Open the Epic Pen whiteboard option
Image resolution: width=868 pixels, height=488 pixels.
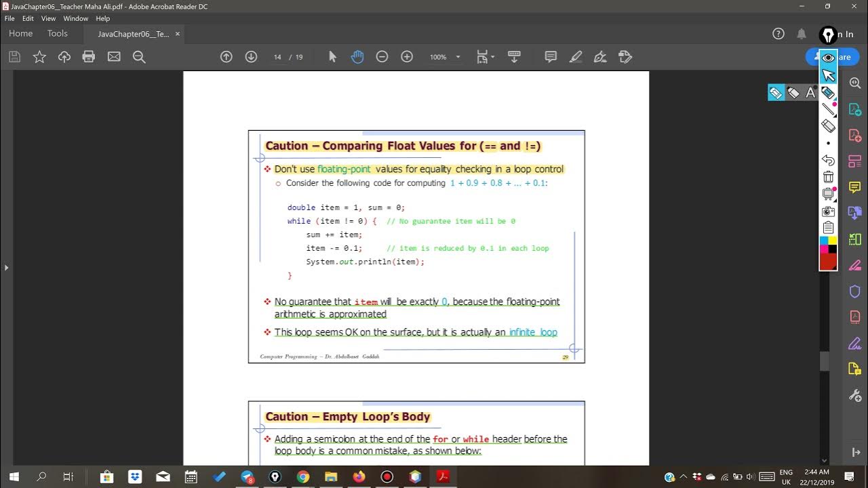[828, 194]
